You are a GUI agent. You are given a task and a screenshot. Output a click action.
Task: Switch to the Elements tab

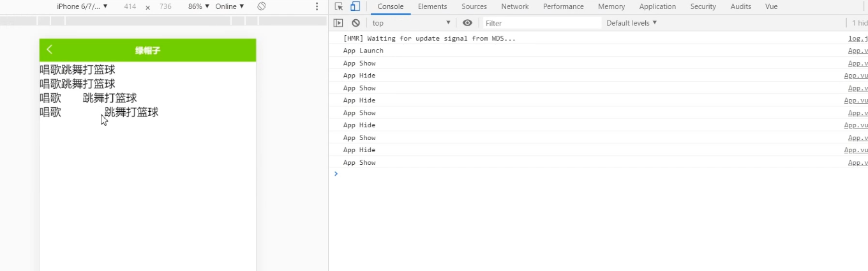point(432,6)
